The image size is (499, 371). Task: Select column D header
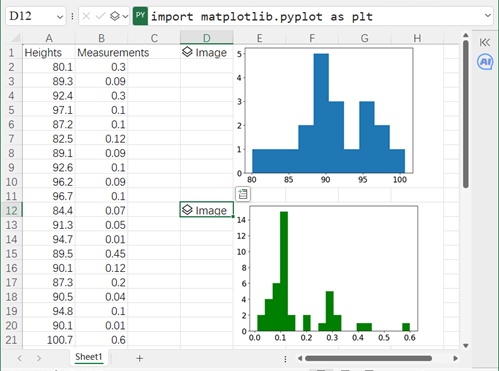pos(207,38)
